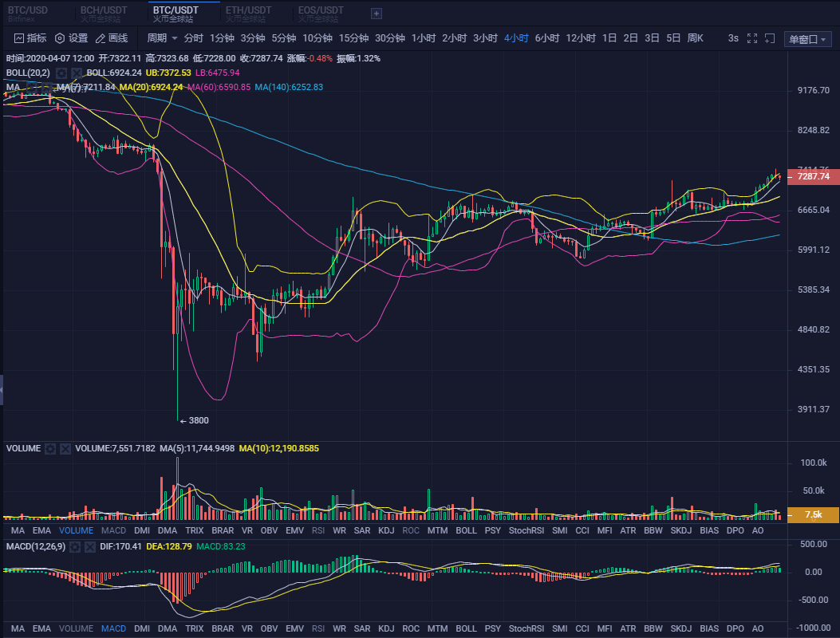The height and width of the screenshot is (638, 840).
Task: Choose EMA in the volume indicator row
Action: (41, 530)
